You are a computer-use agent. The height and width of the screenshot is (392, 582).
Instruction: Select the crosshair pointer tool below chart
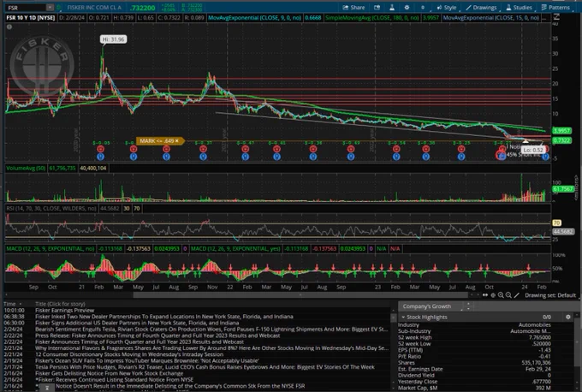coord(493,295)
